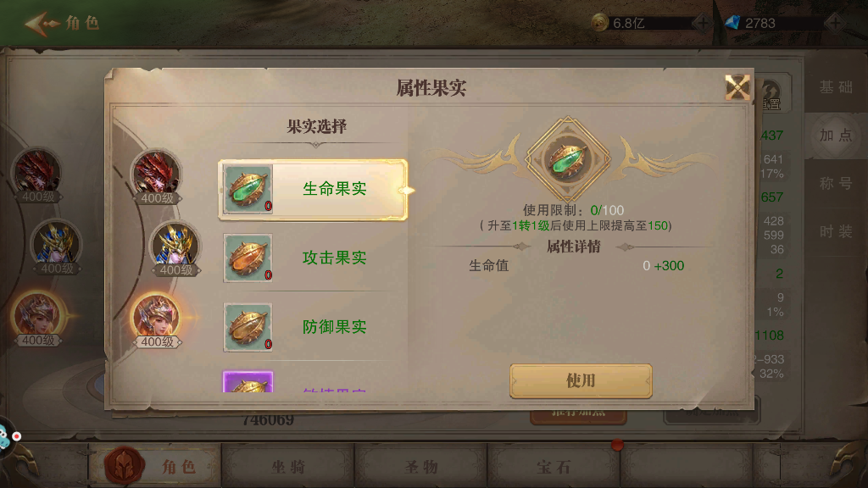This screenshot has height=488, width=868.
Task: Open the blue diamond currency icon
Action: 732,23
